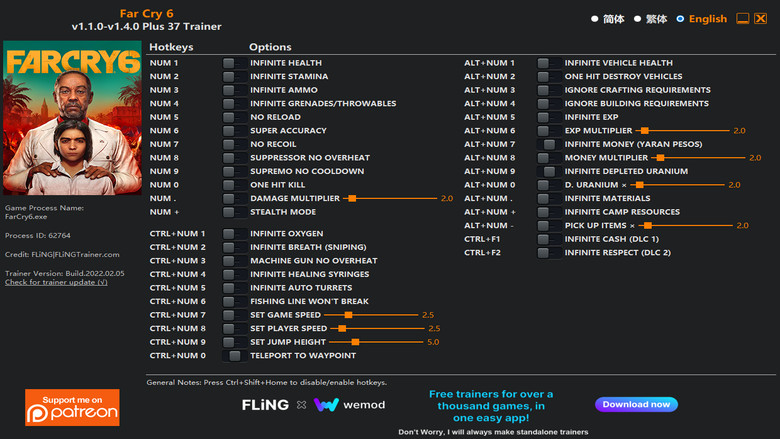
Task: Open Support me on Patreon button
Action: (x=72, y=408)
